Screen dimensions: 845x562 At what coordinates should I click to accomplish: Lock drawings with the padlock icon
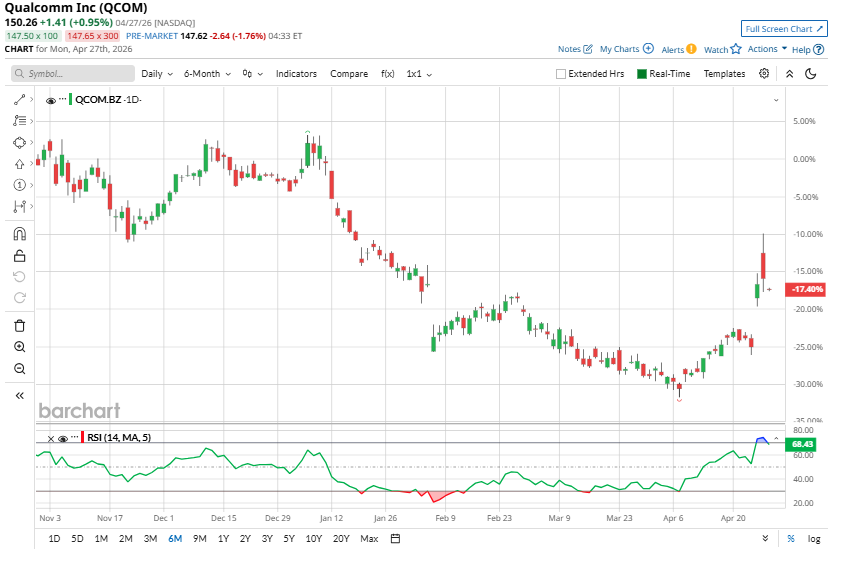click(x=19, y=256)
